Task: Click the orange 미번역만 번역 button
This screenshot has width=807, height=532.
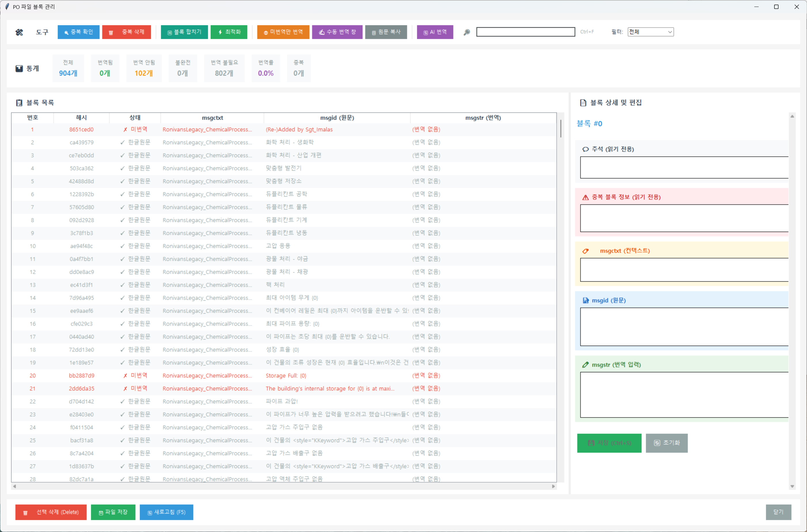Action: (x=283, y=32)
